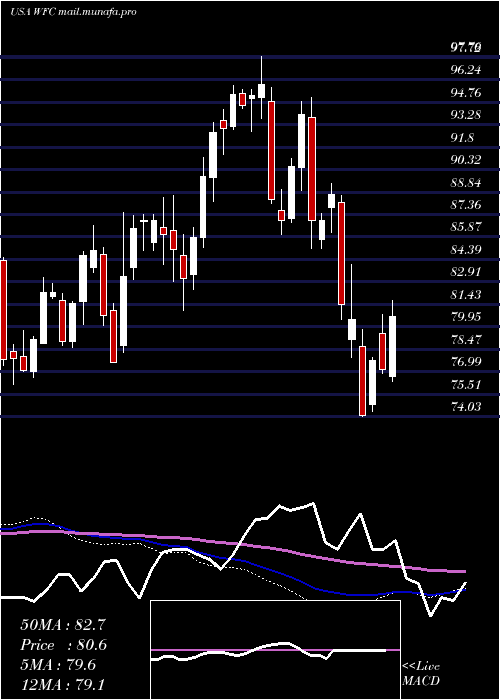Select the 93.28 price label
The width and height of the screenshot is (500, 700).
click(466, 115)
